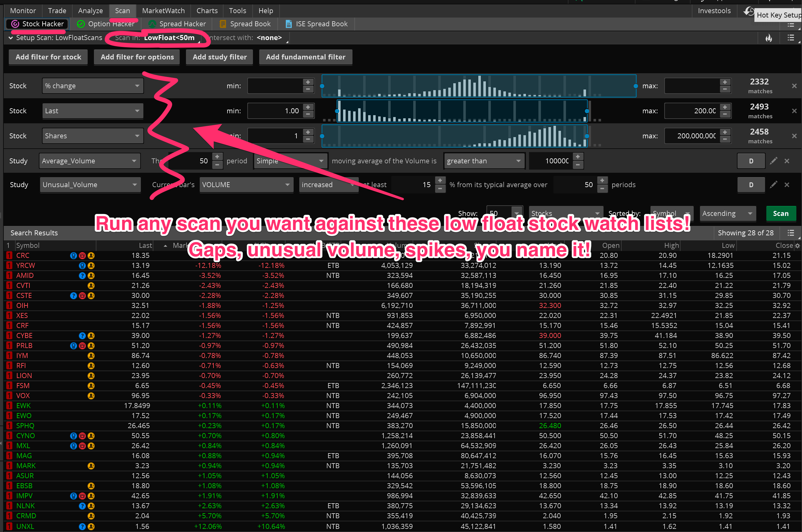Collapse the Setup Scan section chevron
The width and height of the screenshot is (802, 532).
[x=11, y=38]
